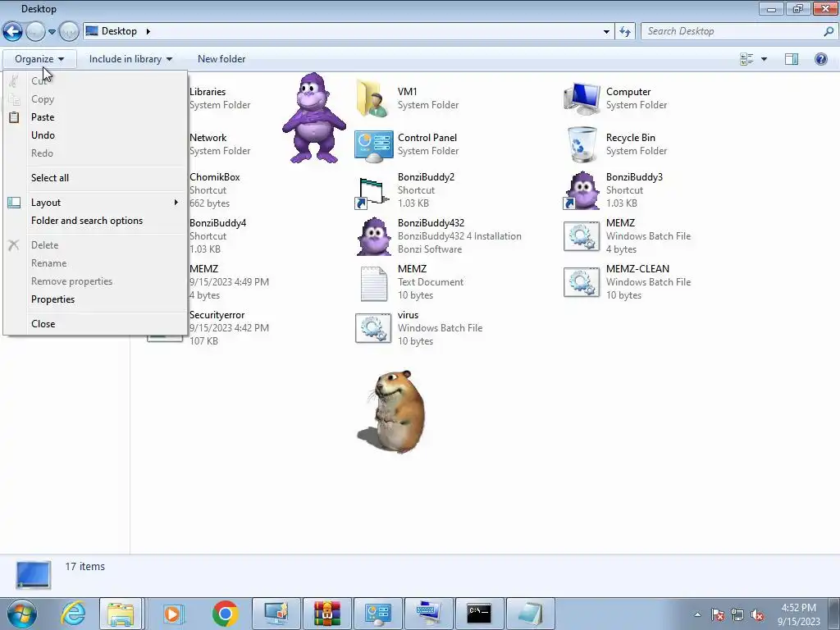Select the Recycle Bin icon
Screen dimensions: 840x630
582,144
